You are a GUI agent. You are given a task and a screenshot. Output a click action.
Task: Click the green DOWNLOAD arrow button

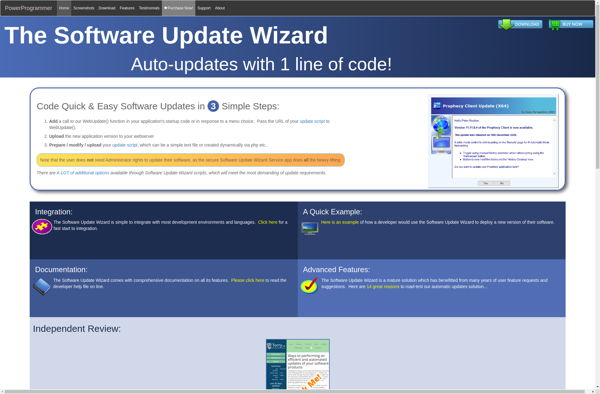tap(520, 24)
